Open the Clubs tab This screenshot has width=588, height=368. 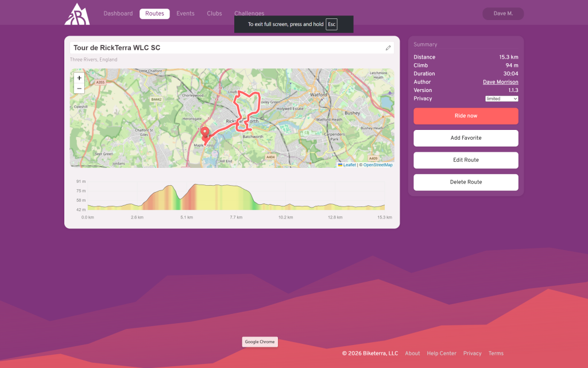[214, 13]
